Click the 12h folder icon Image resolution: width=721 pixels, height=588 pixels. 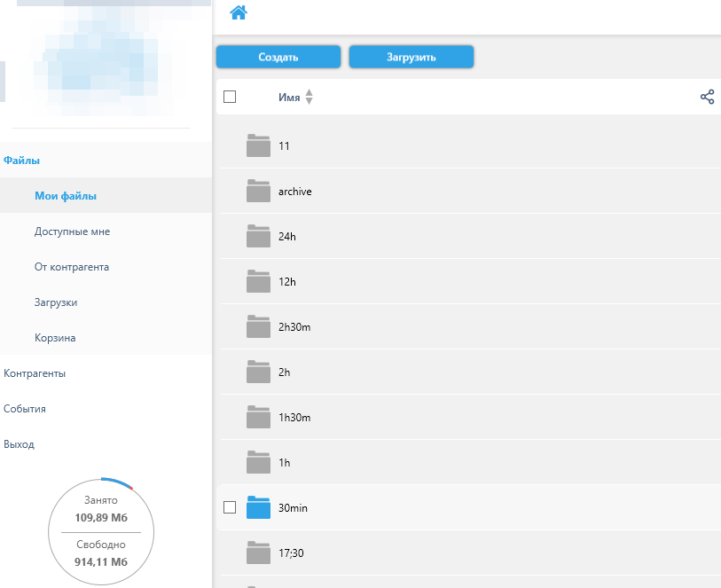(258, 281)
